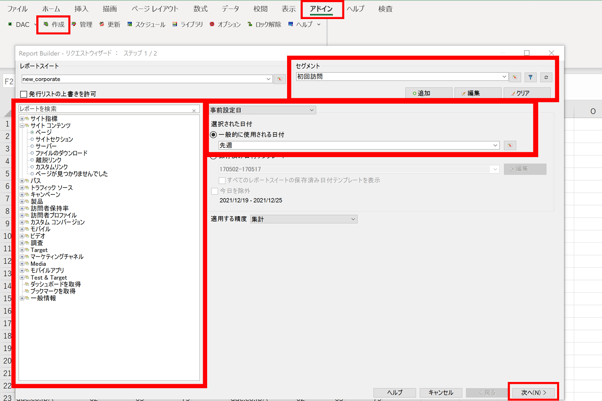Select the ファイルのダウンロード report
The image size is (602, 401).
tap(61, 153)
